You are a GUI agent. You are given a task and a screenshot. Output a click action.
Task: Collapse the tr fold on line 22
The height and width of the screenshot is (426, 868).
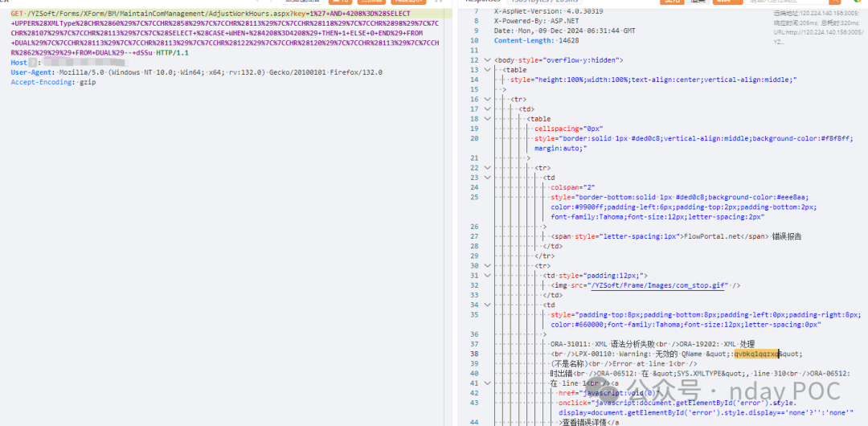coord(487,168)
